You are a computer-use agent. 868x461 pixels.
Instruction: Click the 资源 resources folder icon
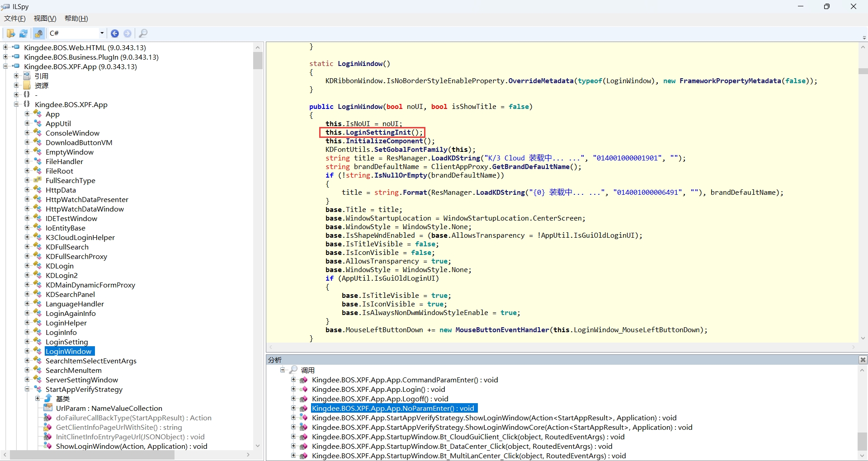click(27, 85)
